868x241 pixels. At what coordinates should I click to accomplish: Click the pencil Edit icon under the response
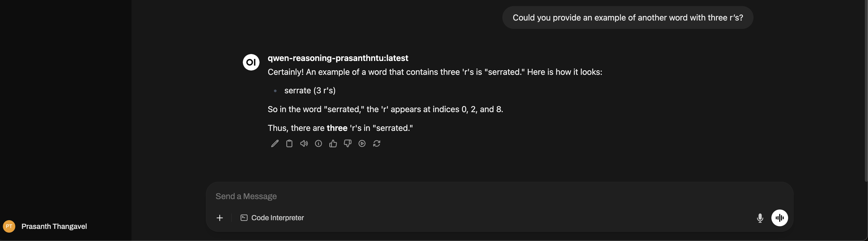(x=275, y=143)
